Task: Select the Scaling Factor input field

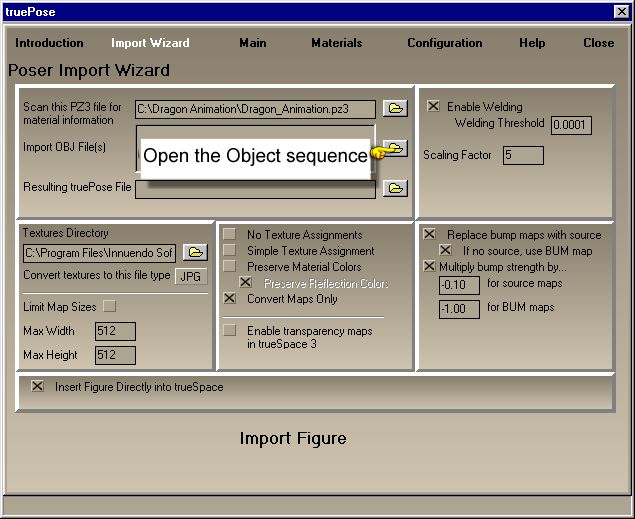Action: point(522,156)
